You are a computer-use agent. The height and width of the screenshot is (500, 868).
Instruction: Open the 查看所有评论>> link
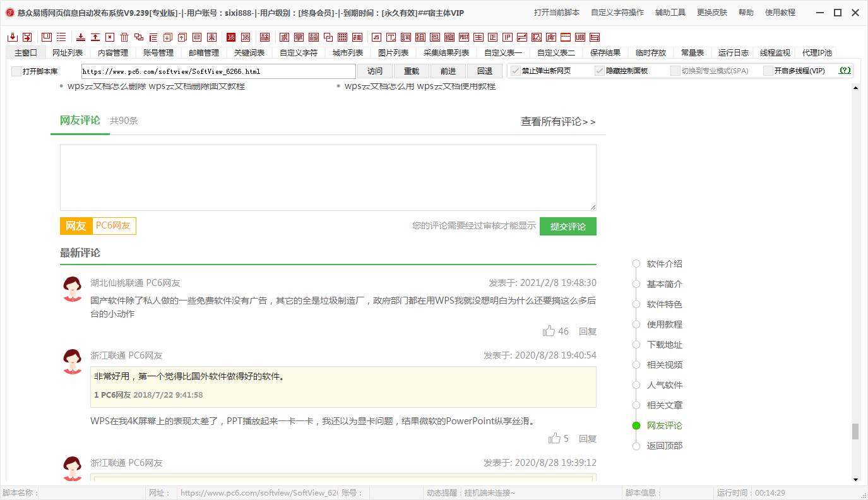pos(558,121)
